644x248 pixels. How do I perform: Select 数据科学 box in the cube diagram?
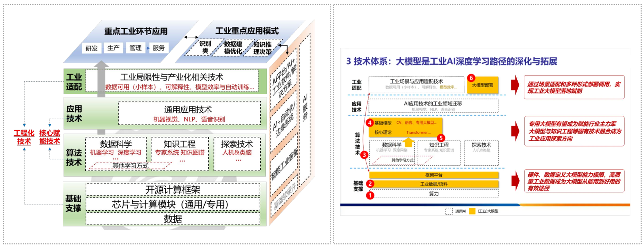[116, 154]
